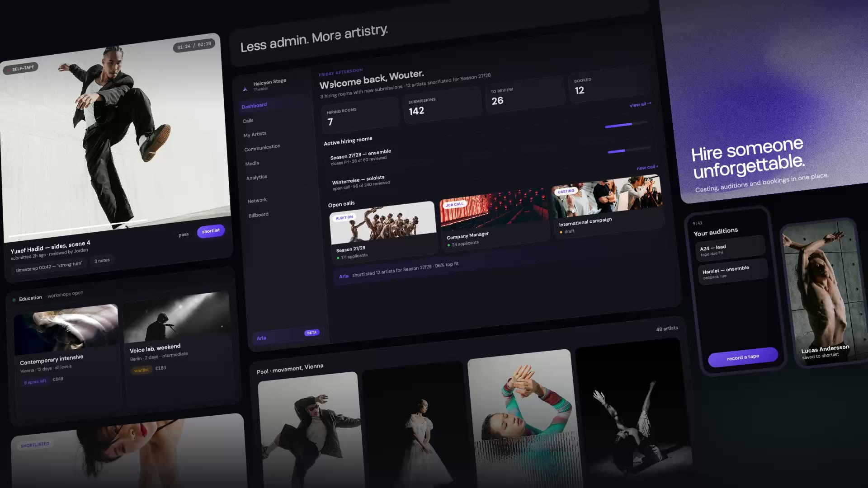This screenshot has width=868, height=488.
Task: Click the CASTING tag on International campaign card
Action: point(566,191)
